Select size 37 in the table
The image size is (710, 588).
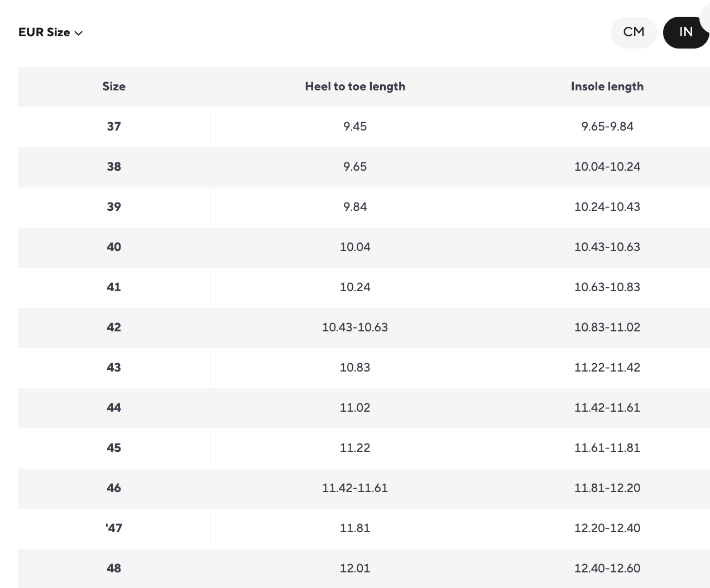pyautogui.click(x=114, y=127)
